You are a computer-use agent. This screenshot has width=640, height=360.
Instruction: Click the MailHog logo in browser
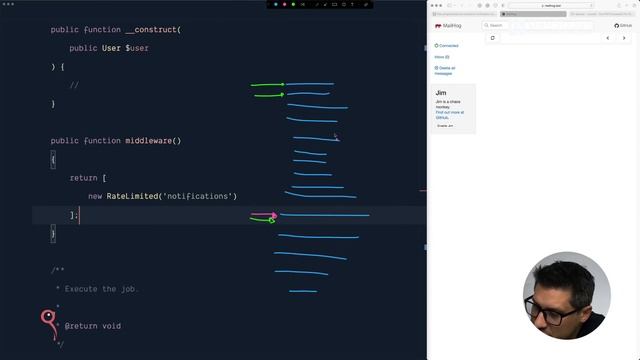click(448, 26)
